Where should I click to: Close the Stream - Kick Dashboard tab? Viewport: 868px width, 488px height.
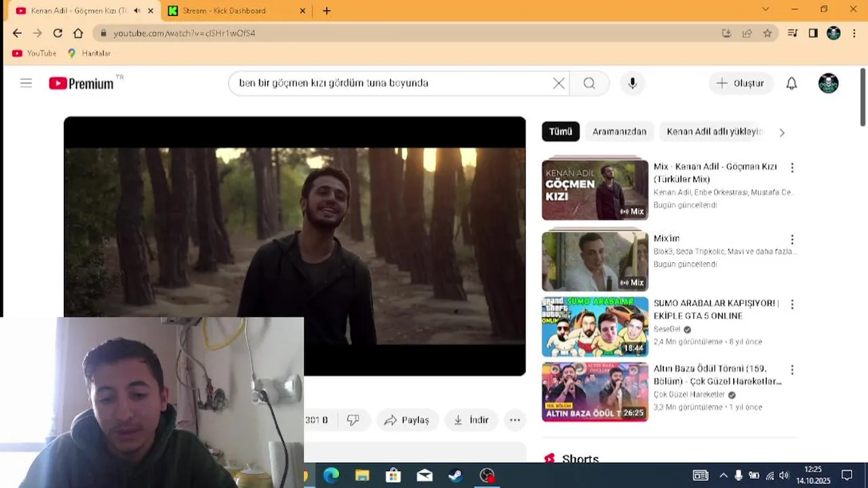click(302, 11)
